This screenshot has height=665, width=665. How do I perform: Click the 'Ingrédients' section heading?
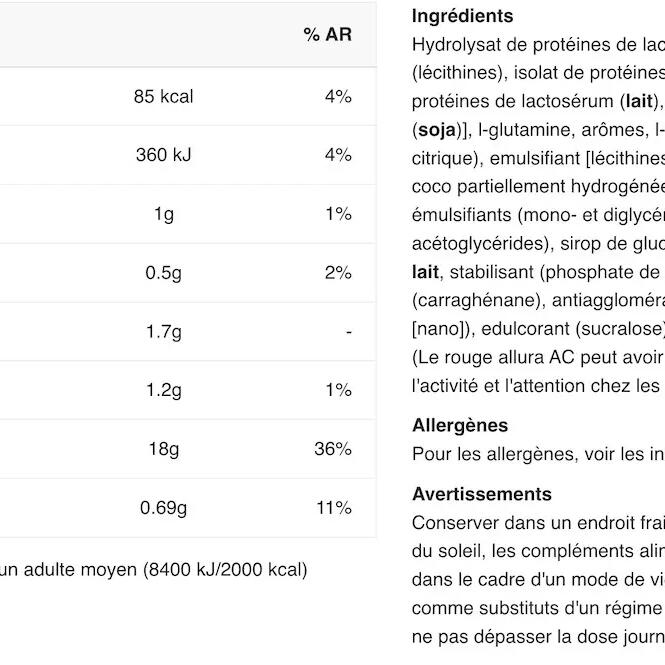tap(462, 16)
